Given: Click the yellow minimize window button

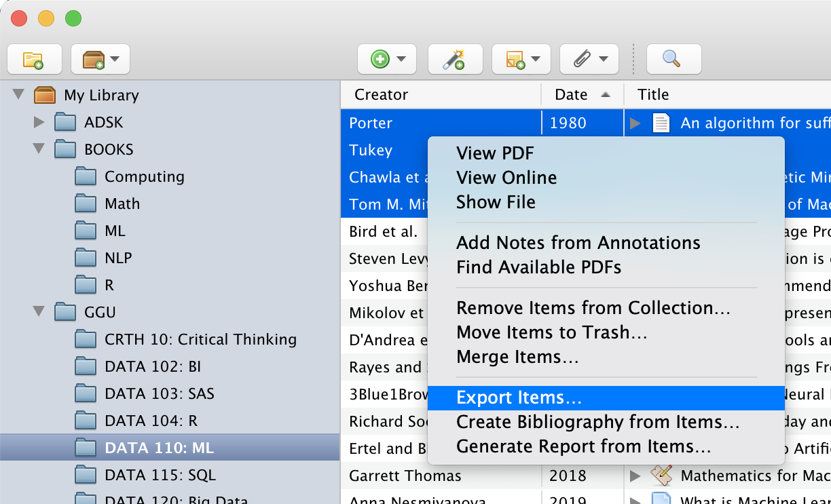Looking at the screenshot, I should point(46,18).
